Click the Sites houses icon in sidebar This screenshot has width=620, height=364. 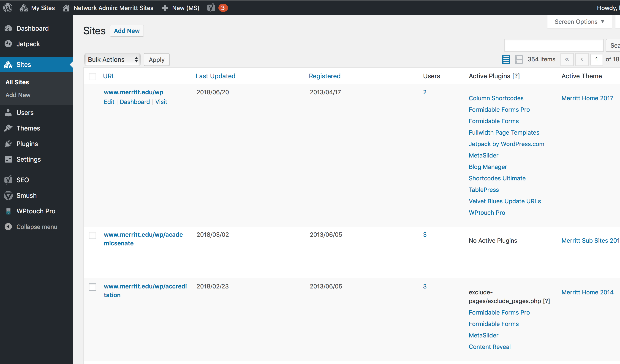click(8, 65)
